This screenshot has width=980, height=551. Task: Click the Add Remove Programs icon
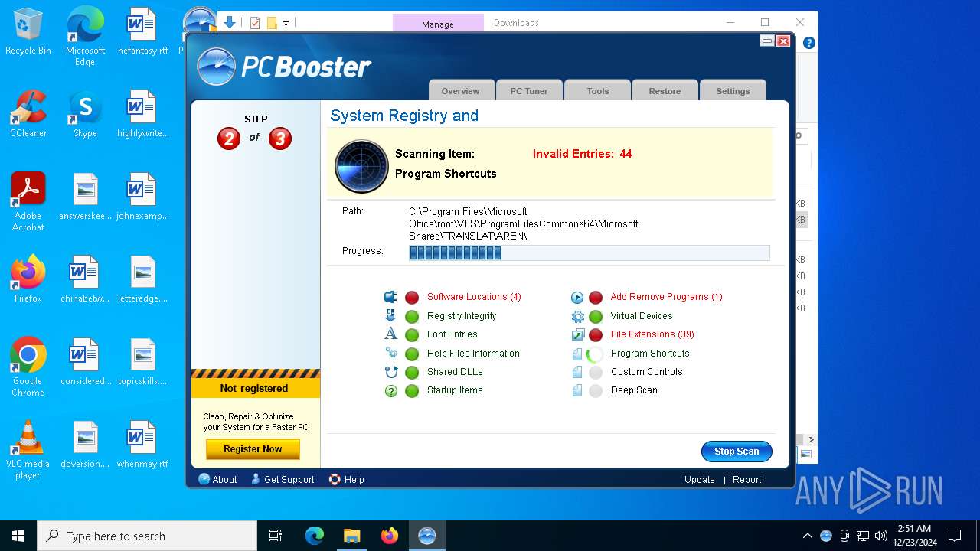577,297
